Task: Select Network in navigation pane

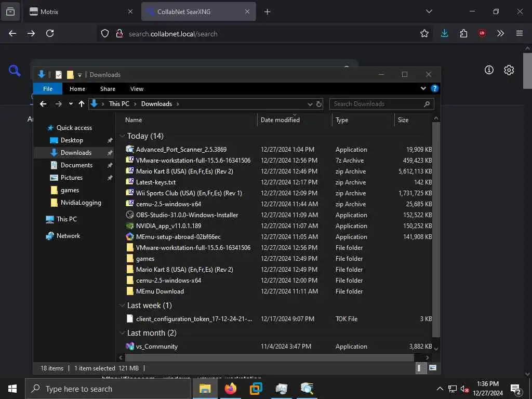Action: pos(68,236)
